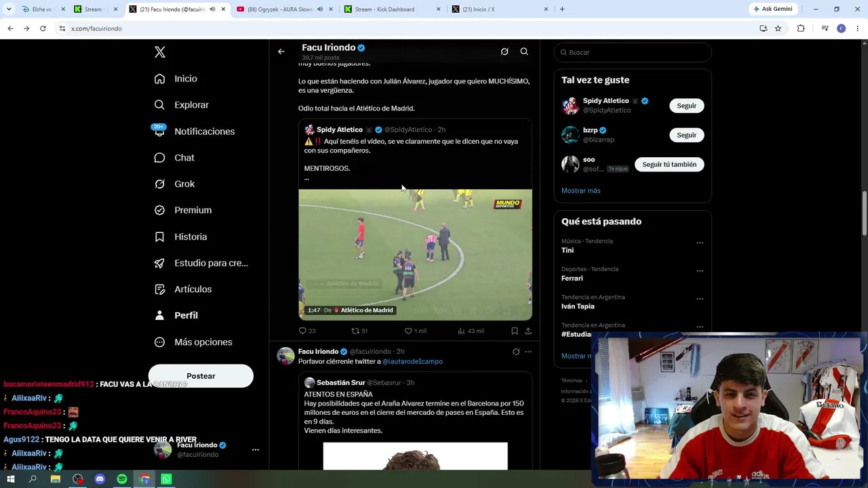Click the back arrow beside Facu Iriondo header
868x488 pixels.
pos(281,52)
